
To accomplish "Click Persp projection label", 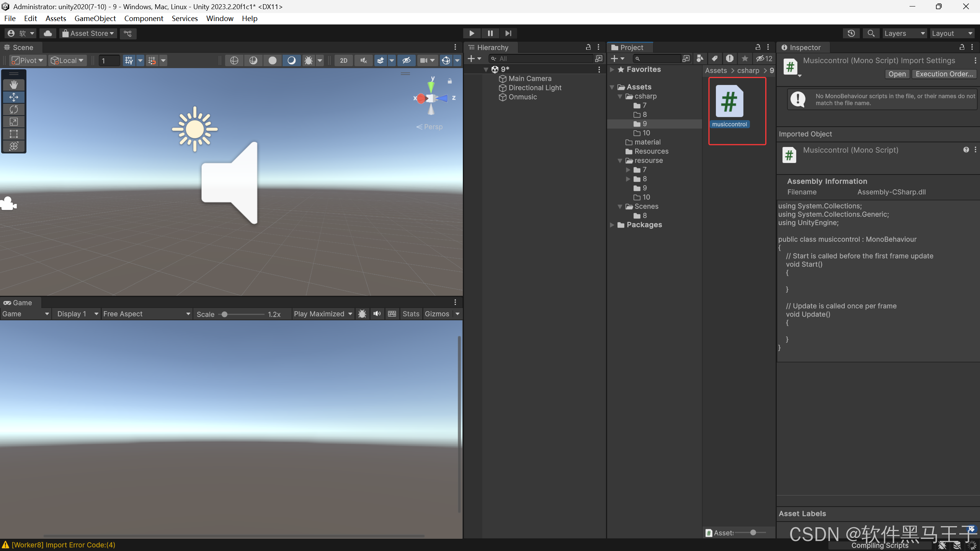I will pyautogui.click(x=433, y=127).
